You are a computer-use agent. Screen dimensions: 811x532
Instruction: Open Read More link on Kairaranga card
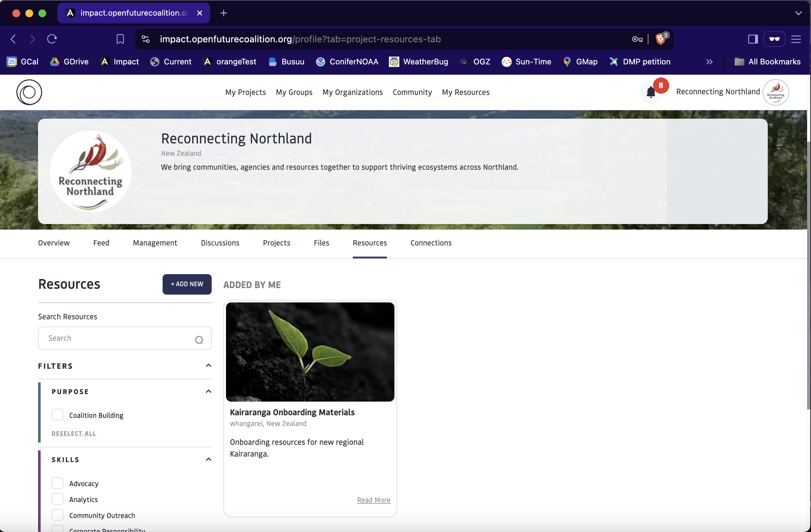point(373,499)
